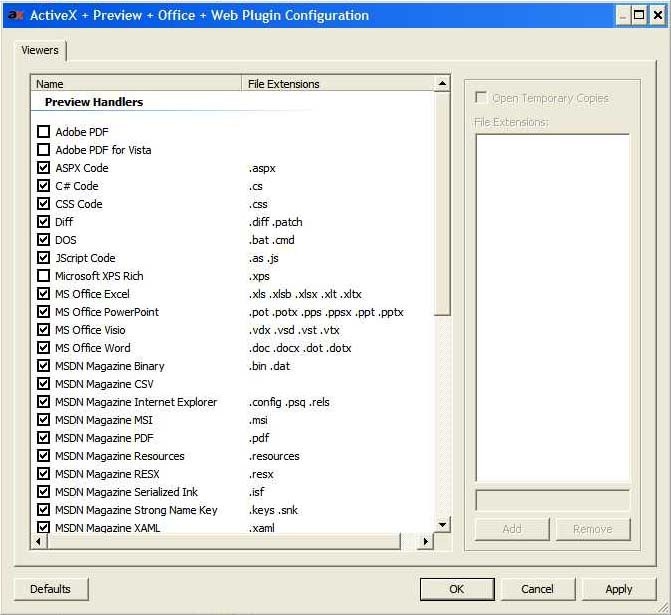The width and height of the screenshot is (671, 615).
Task: Uncheck the Diff handler checkbox
Action: (43, 221)
